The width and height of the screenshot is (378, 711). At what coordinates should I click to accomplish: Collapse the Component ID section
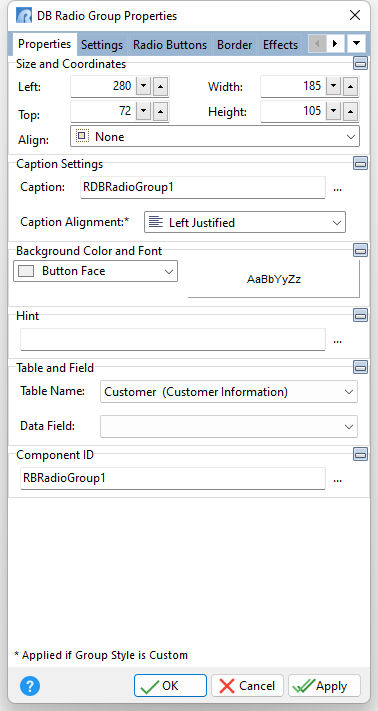tap(360, 454)
